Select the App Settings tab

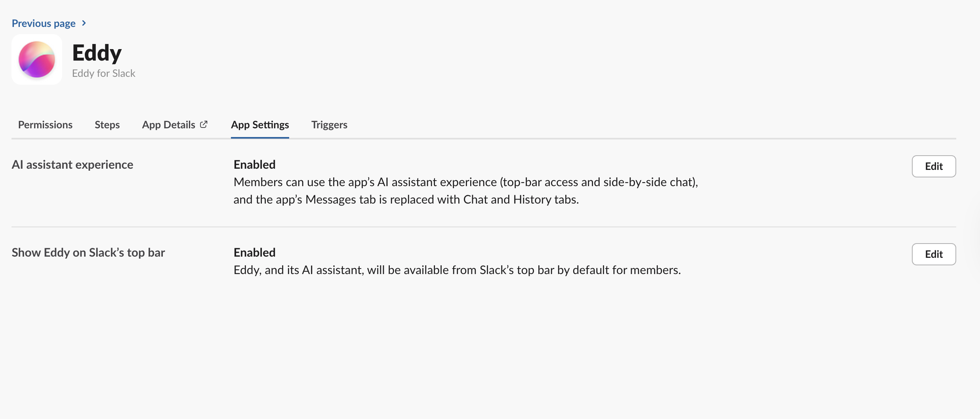pos(260,125)
